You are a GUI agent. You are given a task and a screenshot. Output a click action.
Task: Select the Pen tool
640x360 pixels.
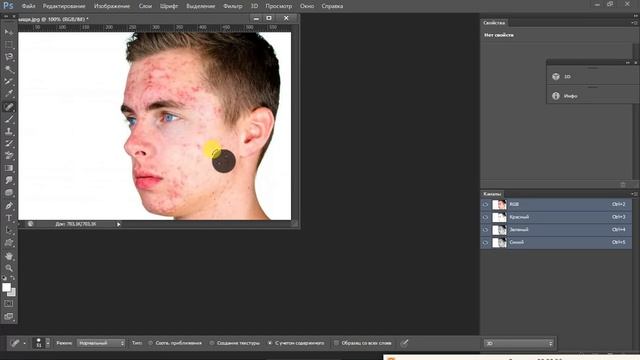[9, 206]
